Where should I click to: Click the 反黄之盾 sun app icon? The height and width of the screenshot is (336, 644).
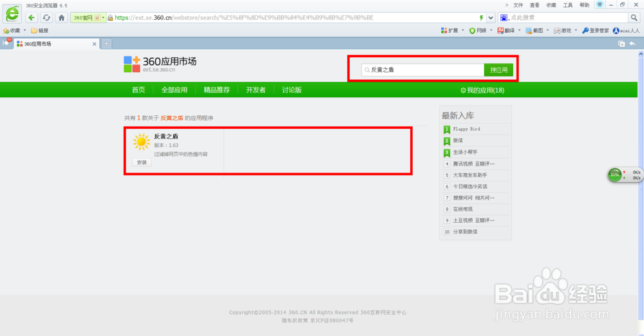[142, 142]
